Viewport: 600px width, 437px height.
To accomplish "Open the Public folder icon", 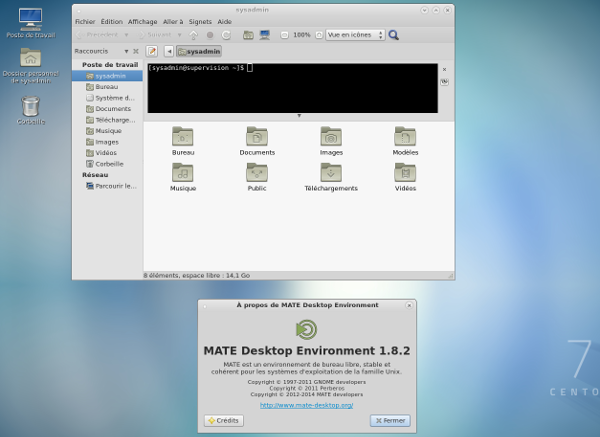I will pyautogui.click(x=257, y=174).
